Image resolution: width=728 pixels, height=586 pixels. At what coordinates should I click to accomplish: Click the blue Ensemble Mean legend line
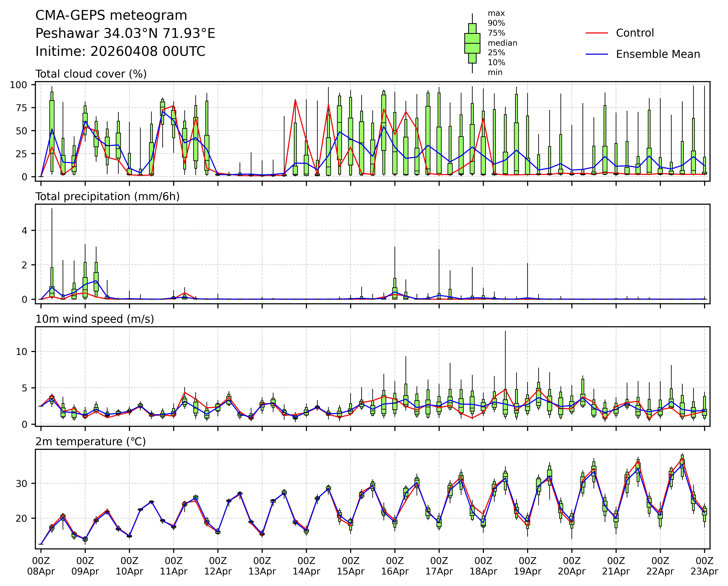(x=597, y=54)
